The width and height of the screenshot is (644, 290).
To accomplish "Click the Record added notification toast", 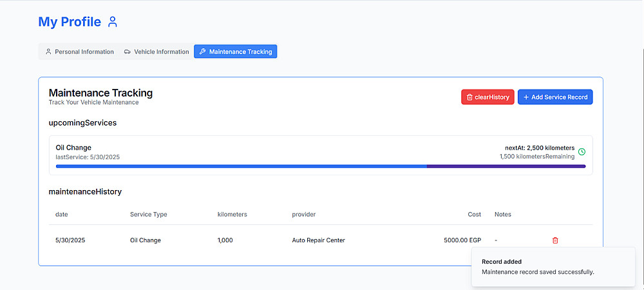I will click(x=553, y=267).
